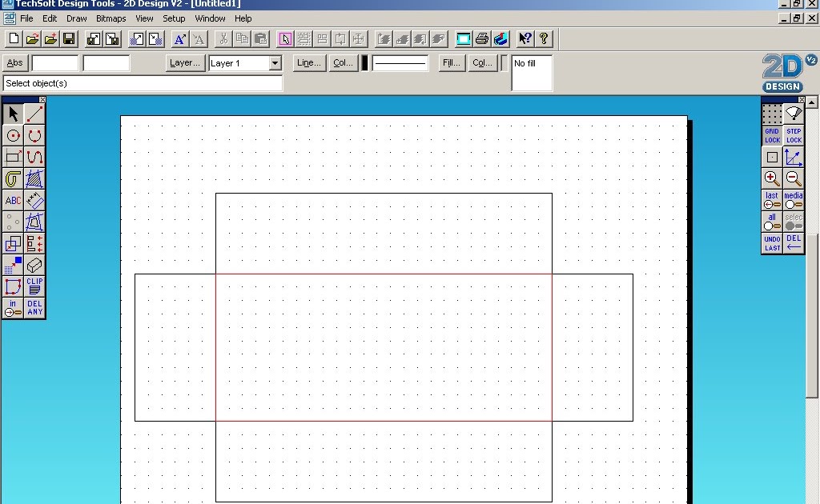Click the Abs coordinate button
Viewport: 820px width, 504px height.
[x=14, y=62]
